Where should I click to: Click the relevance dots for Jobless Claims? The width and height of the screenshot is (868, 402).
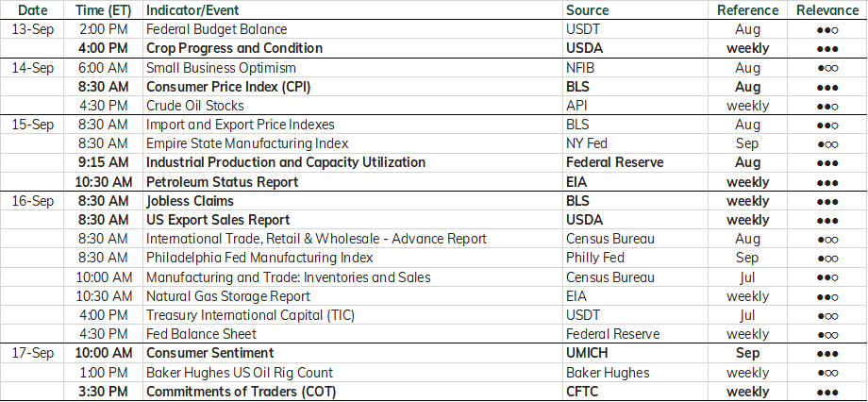click(827, 202)
